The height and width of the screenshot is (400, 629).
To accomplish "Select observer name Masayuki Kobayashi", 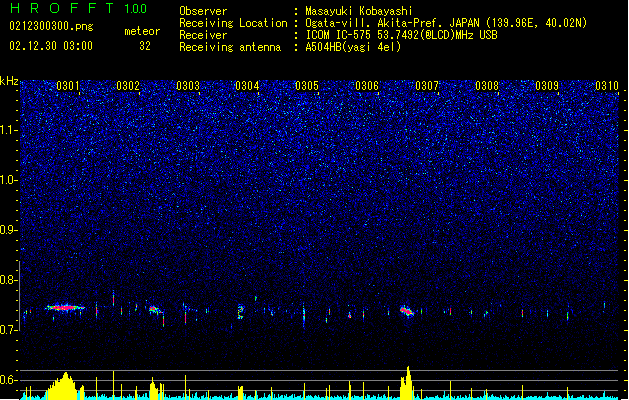I will (x=359, y=11).
